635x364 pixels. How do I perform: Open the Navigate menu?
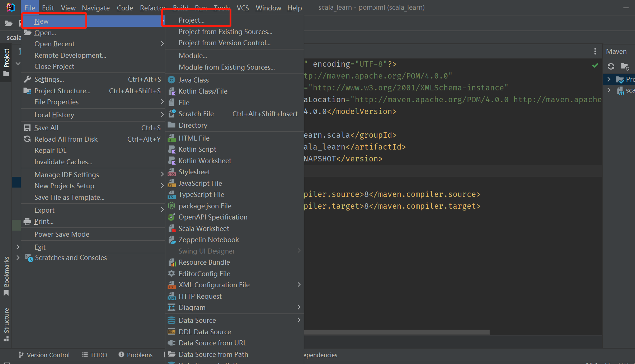click(x=96, y=8)
